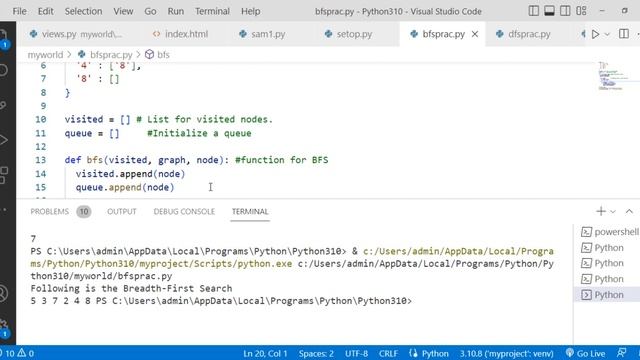Run the Python file with play icon
640x360 pixels.
click(595, 34)
